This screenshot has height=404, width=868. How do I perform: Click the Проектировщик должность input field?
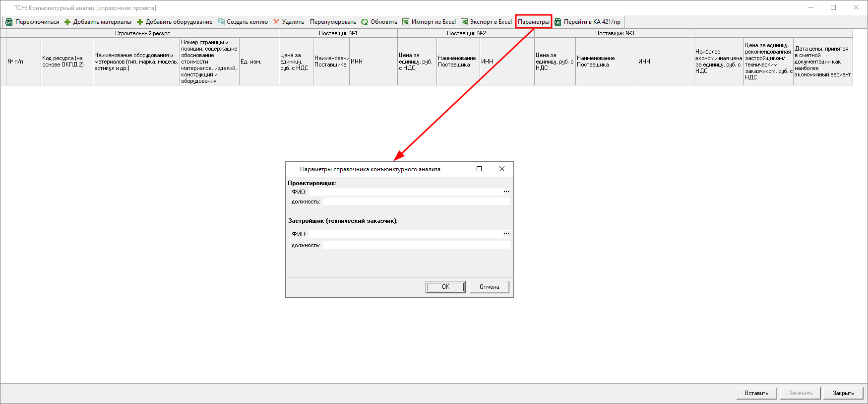(416, 202)
